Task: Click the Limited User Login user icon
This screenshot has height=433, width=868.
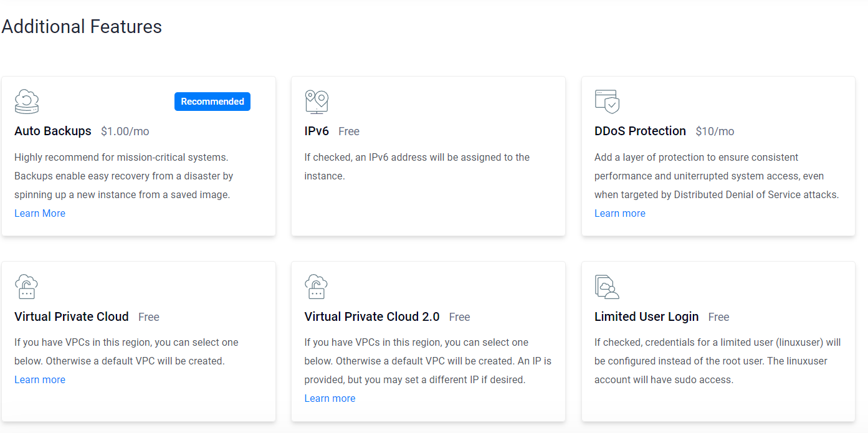Action: 607,287
